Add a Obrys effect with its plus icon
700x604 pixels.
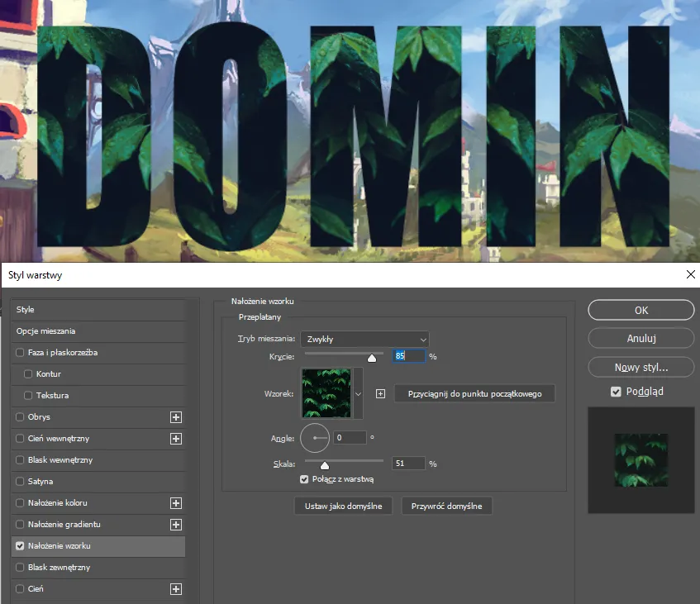(x=175, y=417)
